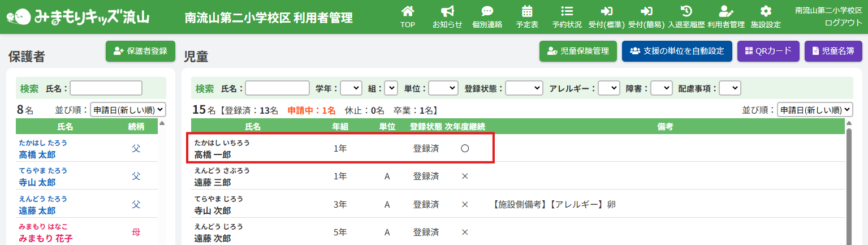The width and height of the screenshot is (868, 245).
Task: Open the アレルギー filter dropdown
Action: point(608,88)
